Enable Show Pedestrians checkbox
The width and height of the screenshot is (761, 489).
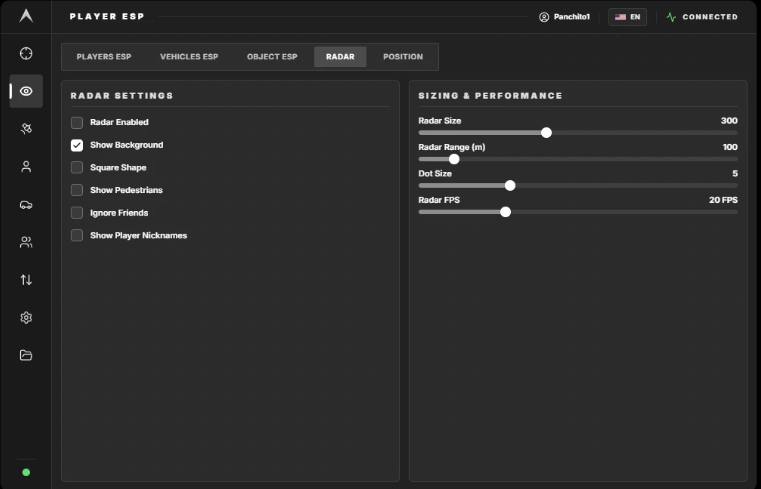click(x=77, y=190)
